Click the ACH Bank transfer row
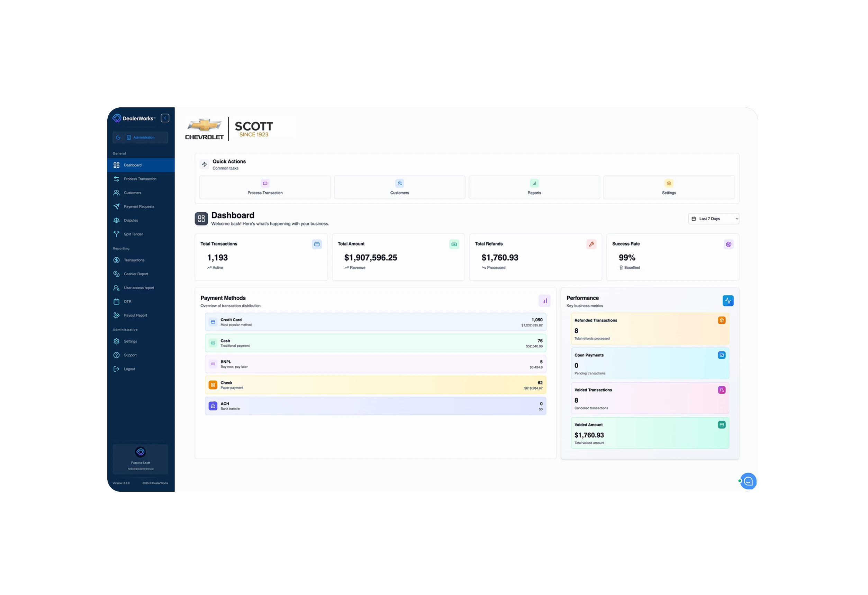This screenshot has width=868, height=595. coord(376,406)
